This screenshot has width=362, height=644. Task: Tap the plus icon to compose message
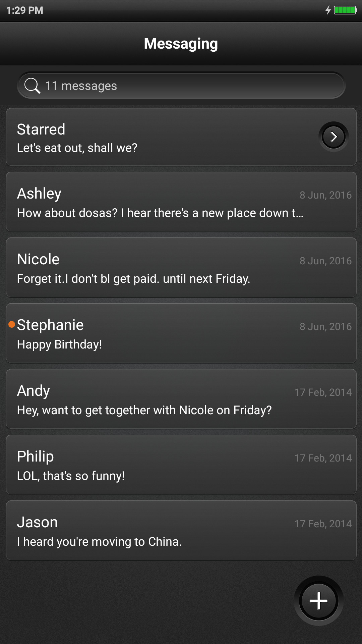[318, 600]
